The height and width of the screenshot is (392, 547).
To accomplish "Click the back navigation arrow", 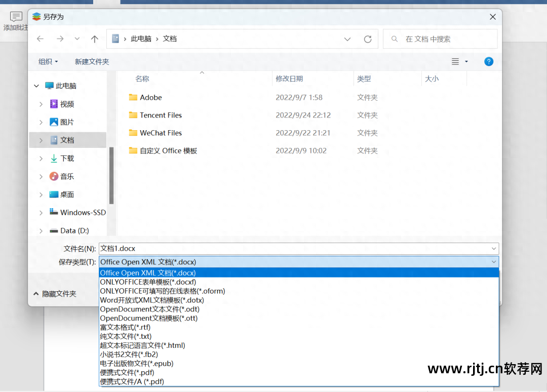I will 40,38.
